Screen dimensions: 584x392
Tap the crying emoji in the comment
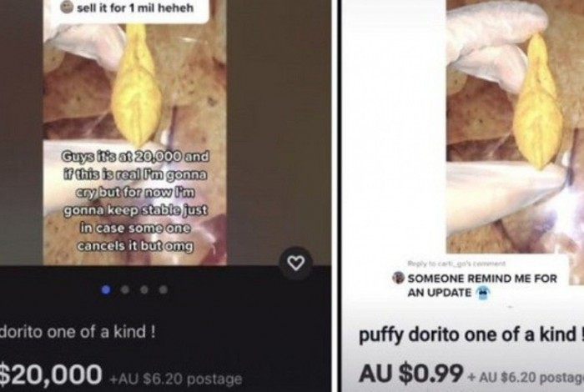pyautogui.click(x=482, y=293)
